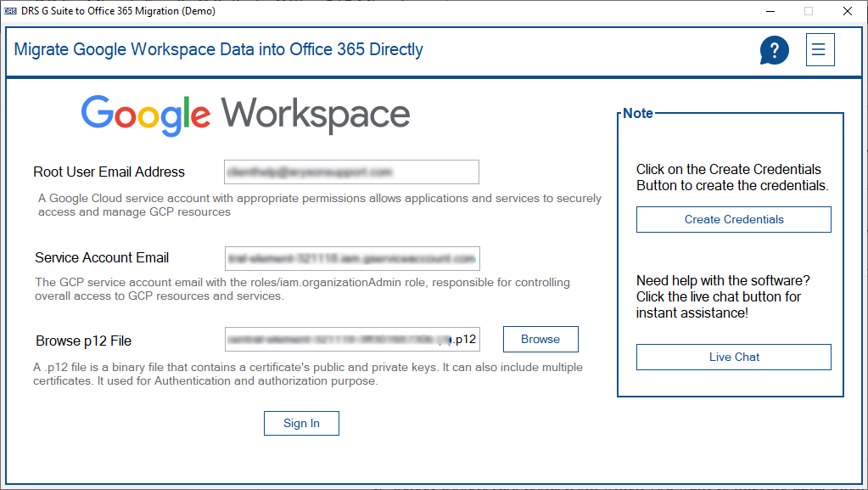Click the Root User Email Address label
The height and width of the screenshot is (490, 868).
(109, 172)
